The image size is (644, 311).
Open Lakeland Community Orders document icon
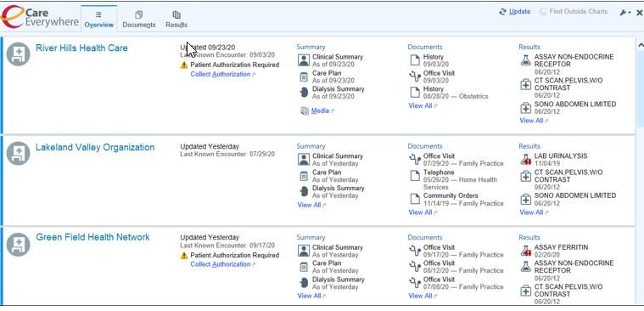click(x=415, y=199)
